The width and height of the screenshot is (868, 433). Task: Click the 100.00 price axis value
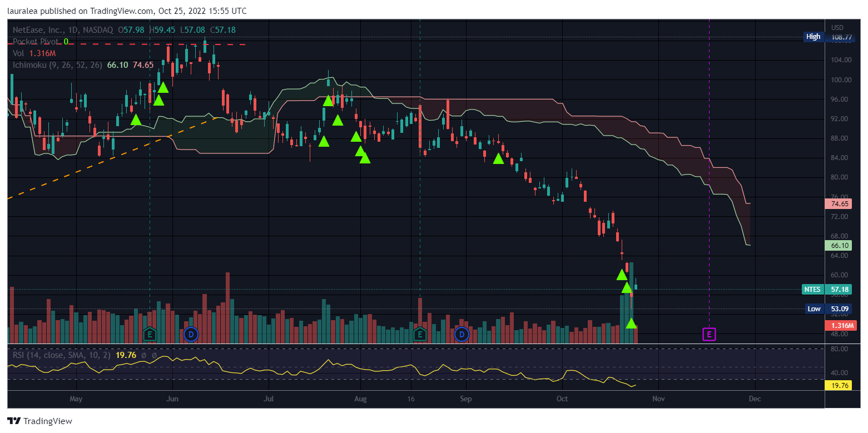click(x=841, y=79)
